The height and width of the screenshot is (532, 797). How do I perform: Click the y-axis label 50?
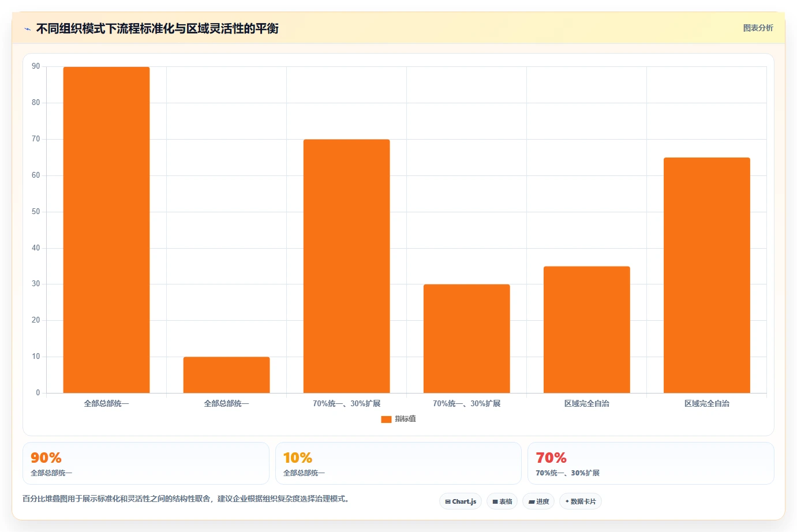click(36, 212)
